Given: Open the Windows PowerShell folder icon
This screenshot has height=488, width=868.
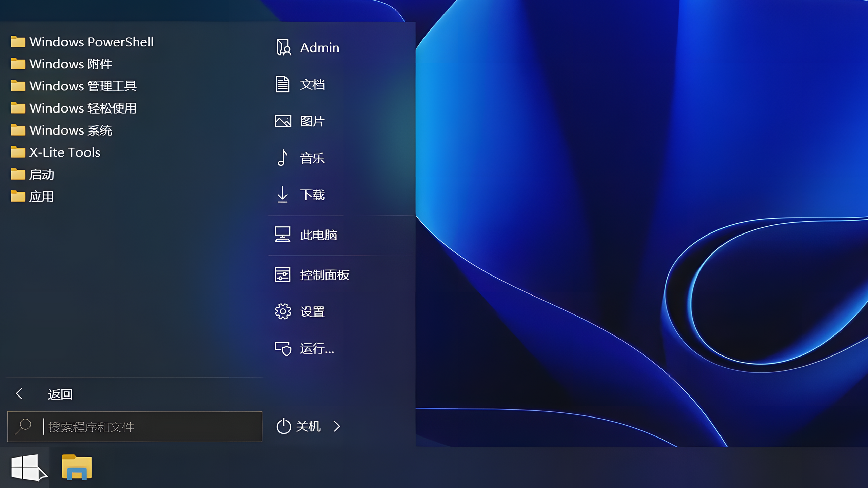Looking at the screenshot, I should click(18, 42).
